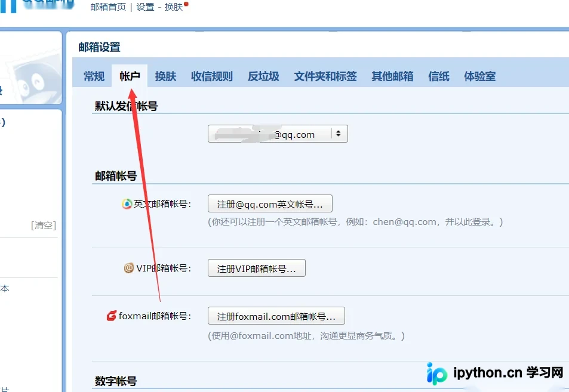Click the 邮箱帐号 section heading
Screen dimensions: 569x392
[116, 176]
